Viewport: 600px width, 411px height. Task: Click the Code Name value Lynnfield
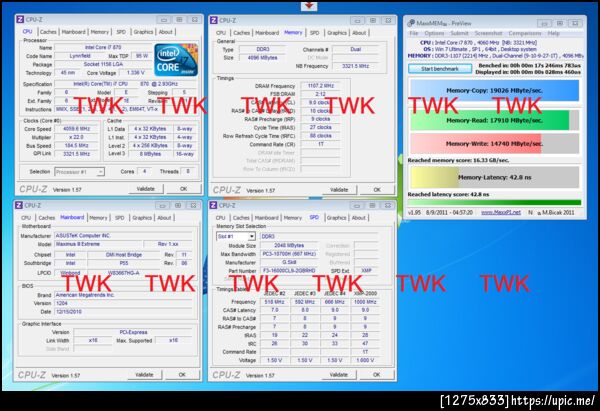click(x=80, y=56)
